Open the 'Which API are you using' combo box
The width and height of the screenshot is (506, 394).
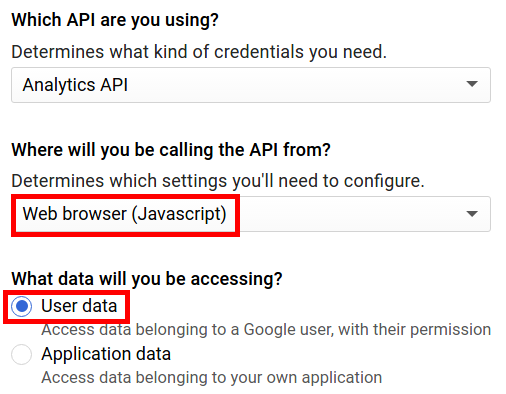point(251,85)
